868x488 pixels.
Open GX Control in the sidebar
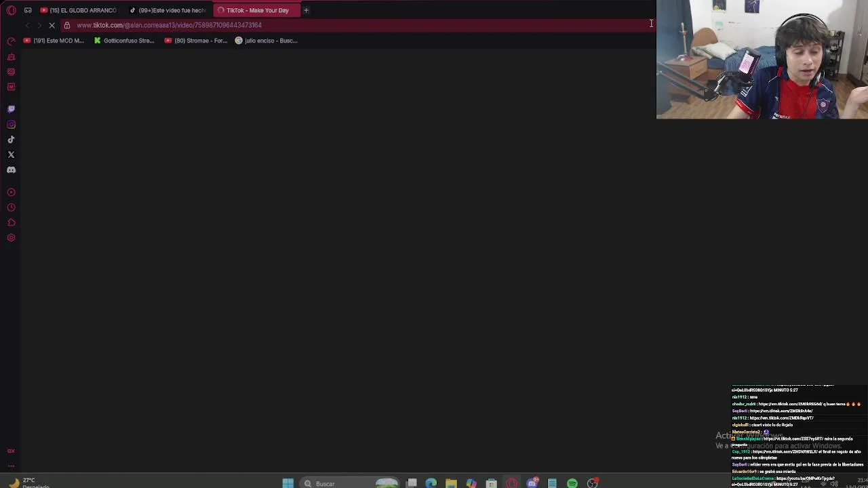[x=11, y=42]
